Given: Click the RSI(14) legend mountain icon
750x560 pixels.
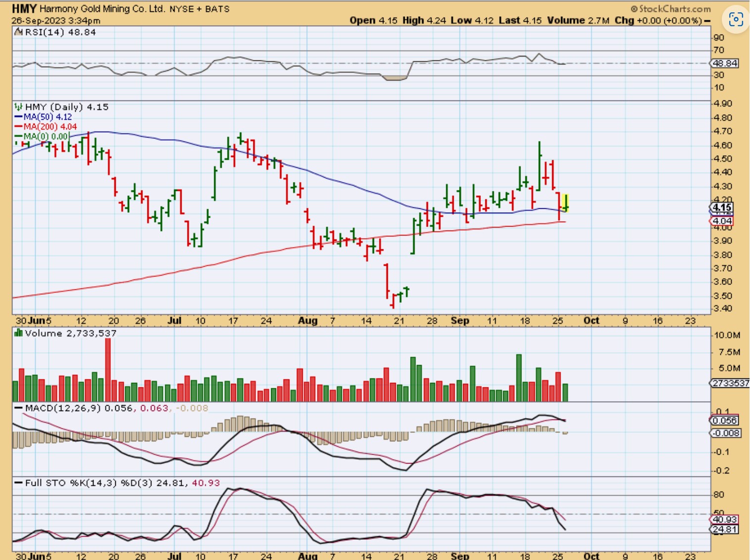Looking at the screenshot, I should point(18,32).
